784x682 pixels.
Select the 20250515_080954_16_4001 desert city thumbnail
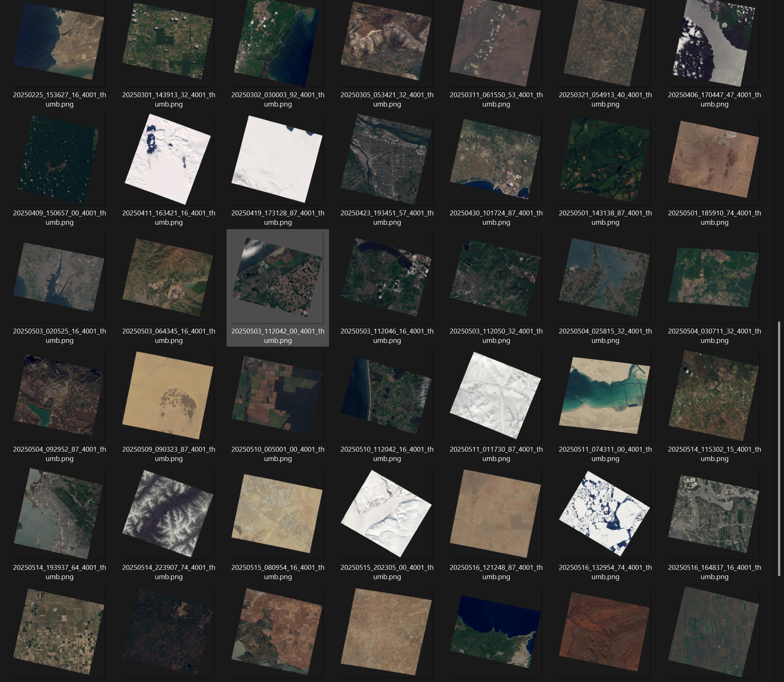tap(277, 514)
